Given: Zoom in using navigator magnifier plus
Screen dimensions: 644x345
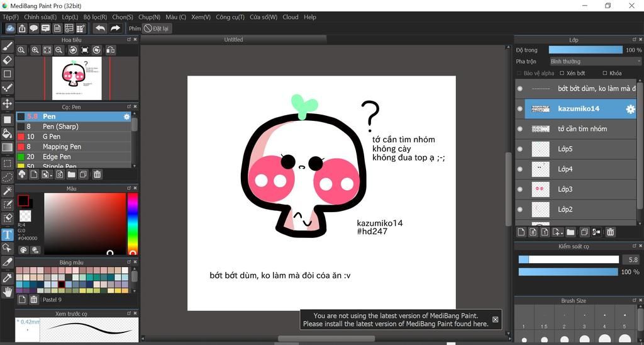Looking at the screenshot, I should click(35, 50).
